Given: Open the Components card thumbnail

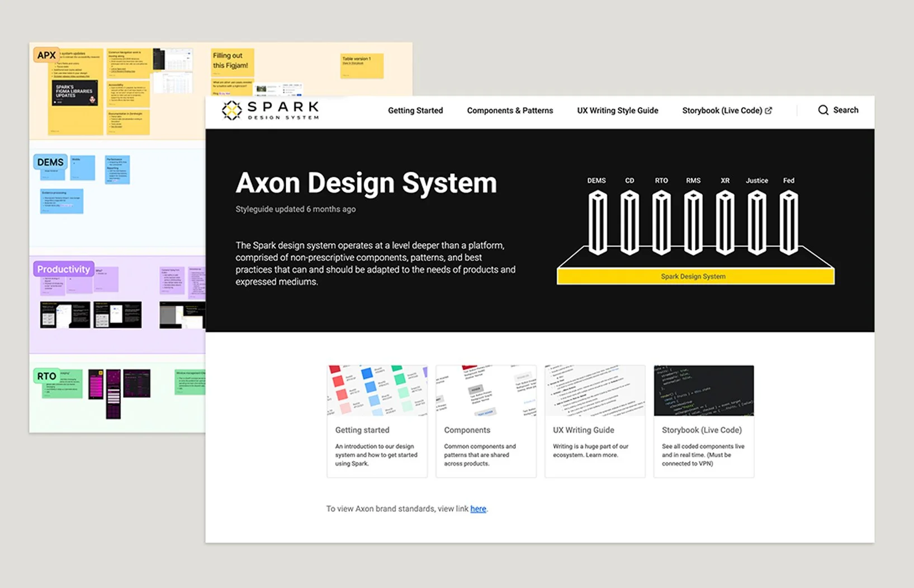Looking at the screenshot, I should (486, 391).
